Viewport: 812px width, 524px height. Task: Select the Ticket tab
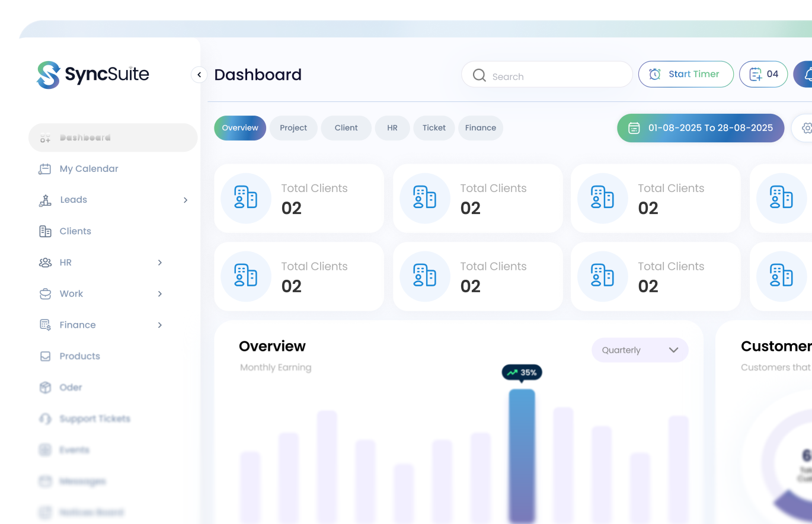(x=434, y=128)
